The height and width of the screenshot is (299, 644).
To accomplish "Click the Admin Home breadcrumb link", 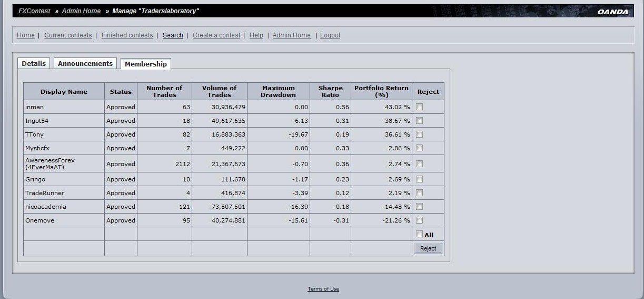I will click(81, 11).
